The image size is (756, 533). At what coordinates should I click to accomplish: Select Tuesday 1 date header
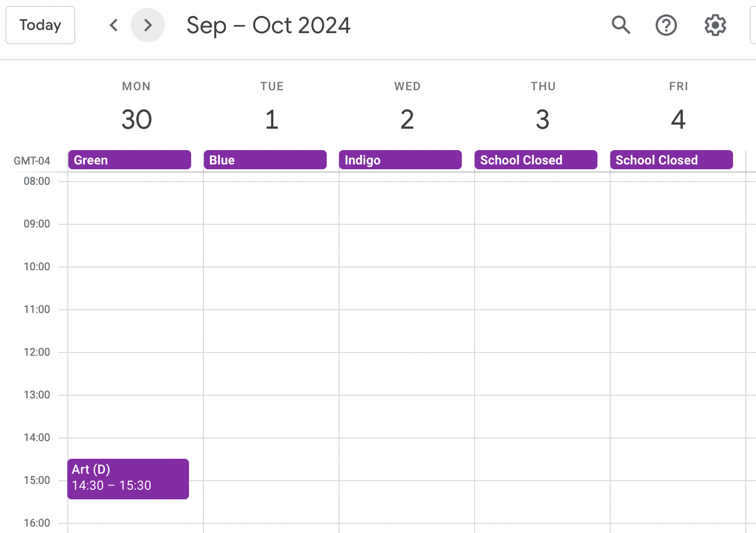272,119
